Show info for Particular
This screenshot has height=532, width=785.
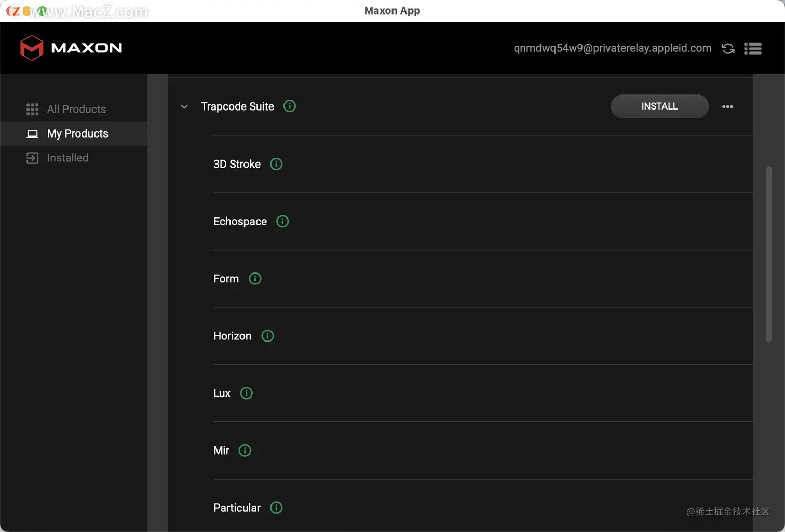[276, 508]
